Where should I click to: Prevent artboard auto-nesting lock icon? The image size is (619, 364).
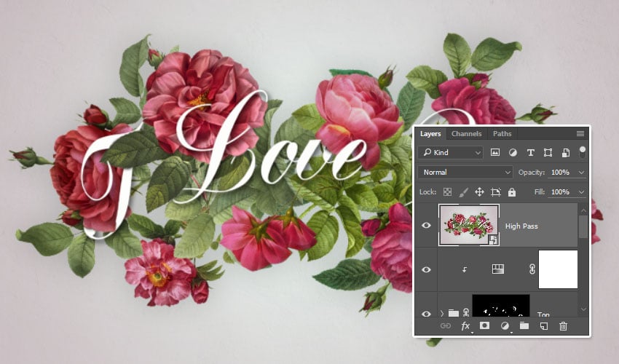495,192
